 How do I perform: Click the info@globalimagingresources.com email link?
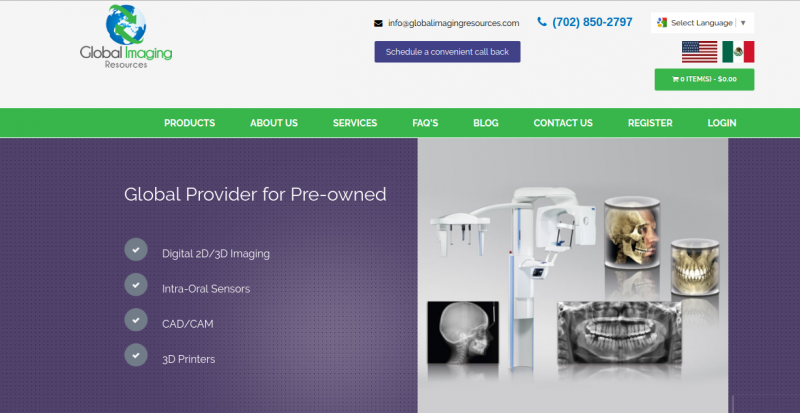(x=454, y=23)
